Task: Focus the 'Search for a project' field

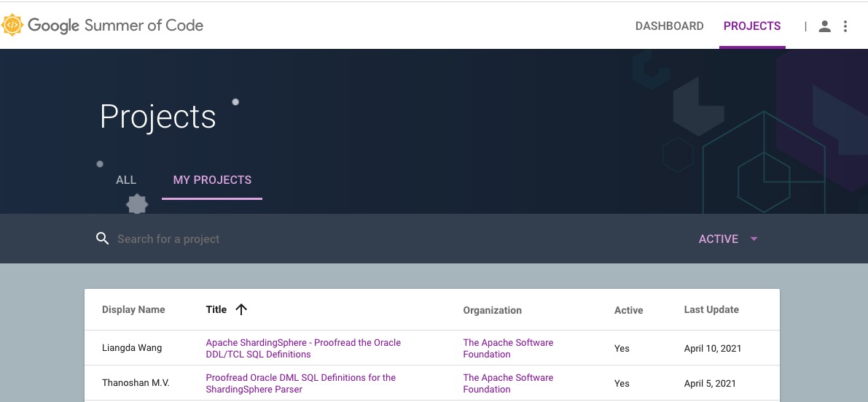Action: 292,239
